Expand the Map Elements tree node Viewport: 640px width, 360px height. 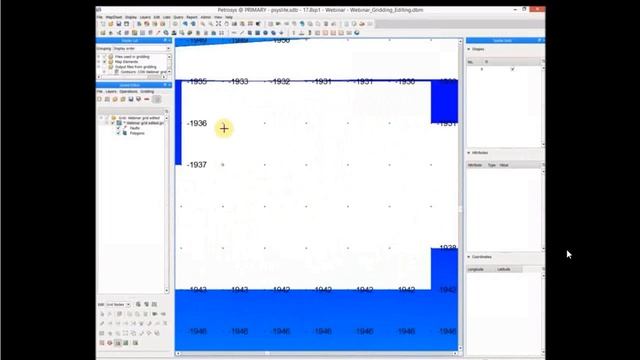(98, 62)
